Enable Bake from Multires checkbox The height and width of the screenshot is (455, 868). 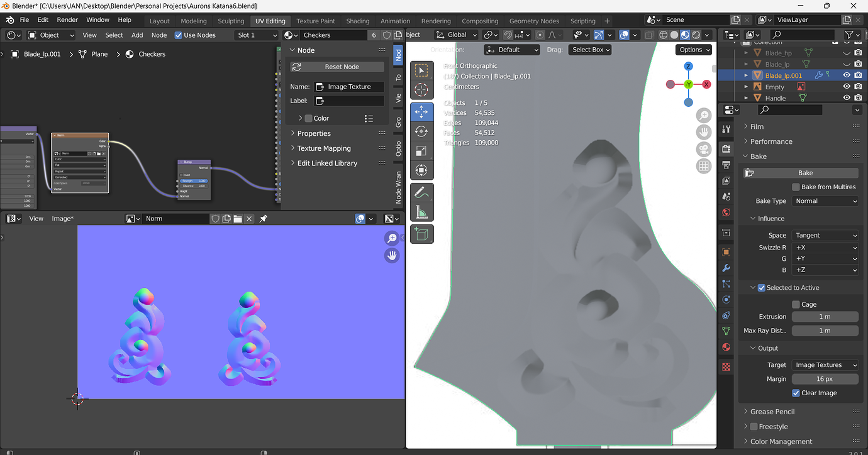[x=796, y=187]
